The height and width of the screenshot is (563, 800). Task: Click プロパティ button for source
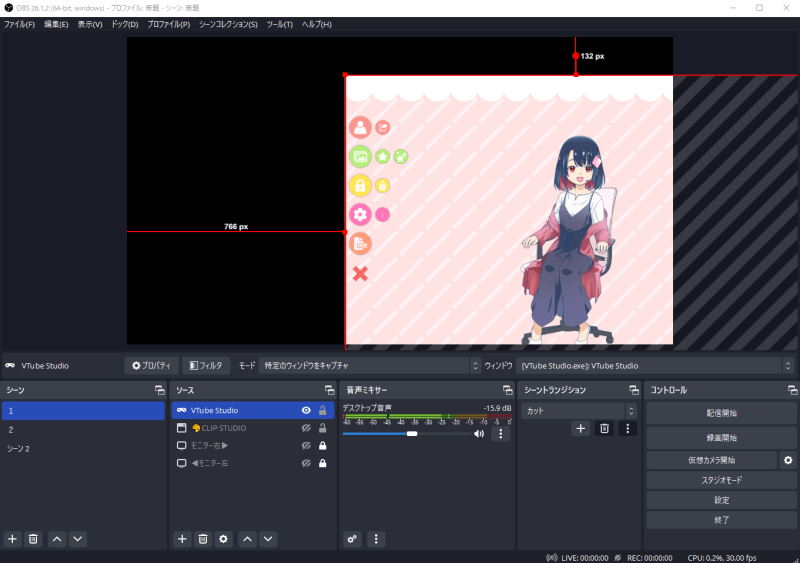pyautogui.click(x=152, y=365)
